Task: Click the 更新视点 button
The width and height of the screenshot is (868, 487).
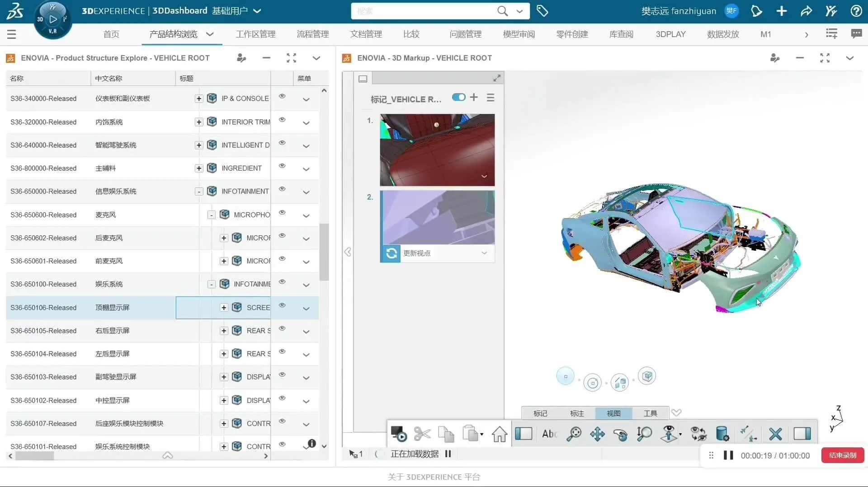Action: pyautogui.click(x=417, y=253)
